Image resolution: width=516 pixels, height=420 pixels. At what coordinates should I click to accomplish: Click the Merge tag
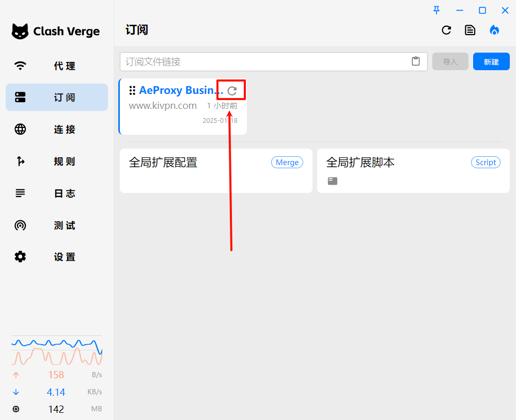pos(287,163)
